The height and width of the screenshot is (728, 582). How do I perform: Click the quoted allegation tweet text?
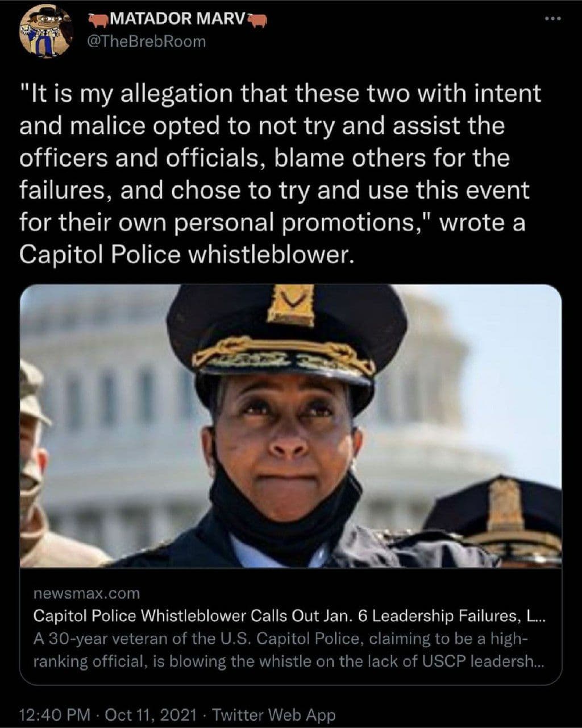click(280, 175)
